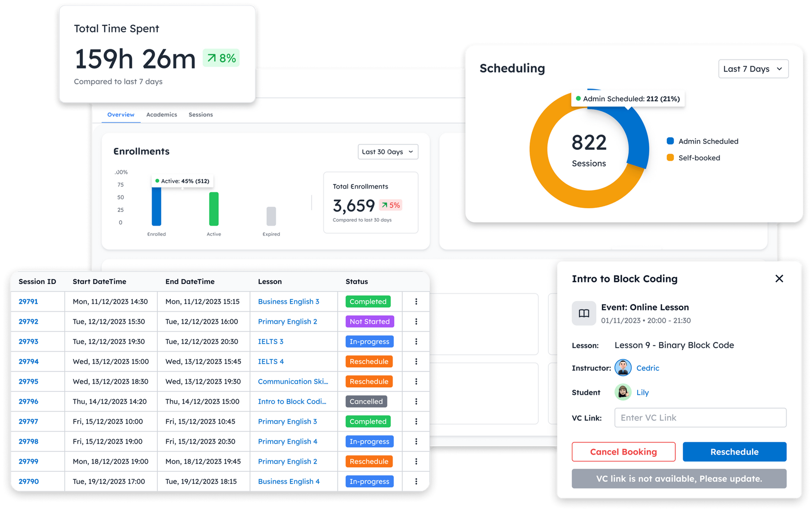Open row options for session 29790
This screenshot has height=511, width=812.
point(416,481)
